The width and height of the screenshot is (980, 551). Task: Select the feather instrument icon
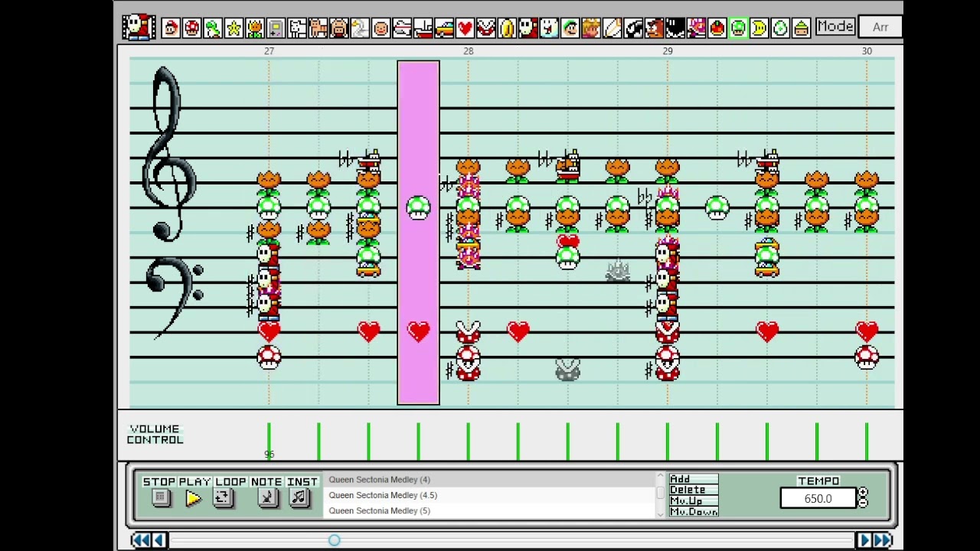pyautogui.click(x=612, y=28)
